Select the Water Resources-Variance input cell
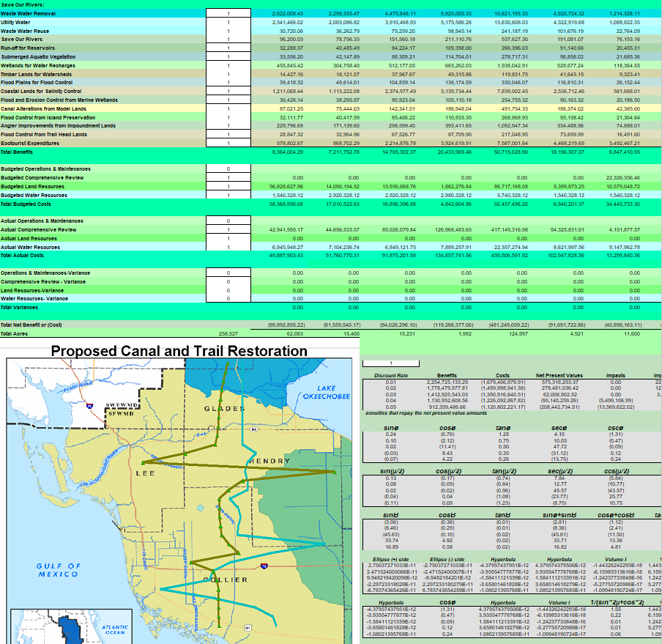The image size is (662, 644). 228,298
